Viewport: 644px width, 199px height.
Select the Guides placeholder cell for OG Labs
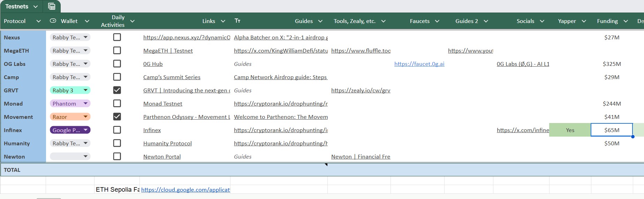tap(279, 64)
